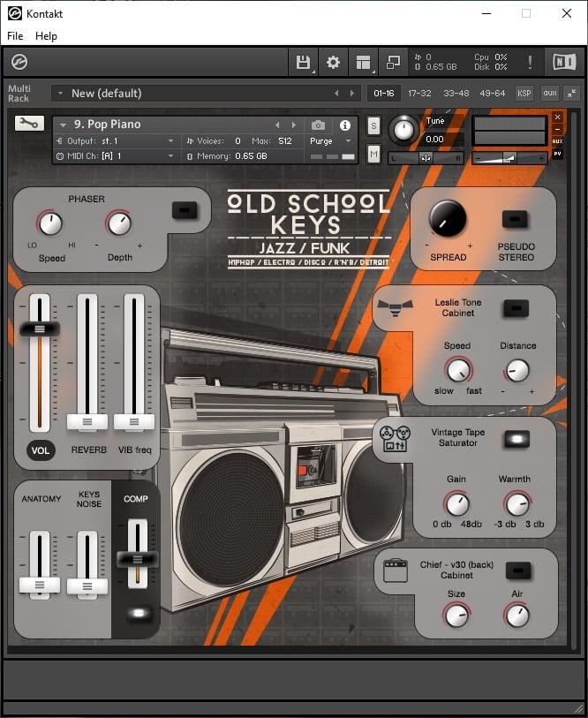Viewport: 588px width, 718px height.
Task: Click the Tape Saturator Warmth knob
Action: (517, 504)
